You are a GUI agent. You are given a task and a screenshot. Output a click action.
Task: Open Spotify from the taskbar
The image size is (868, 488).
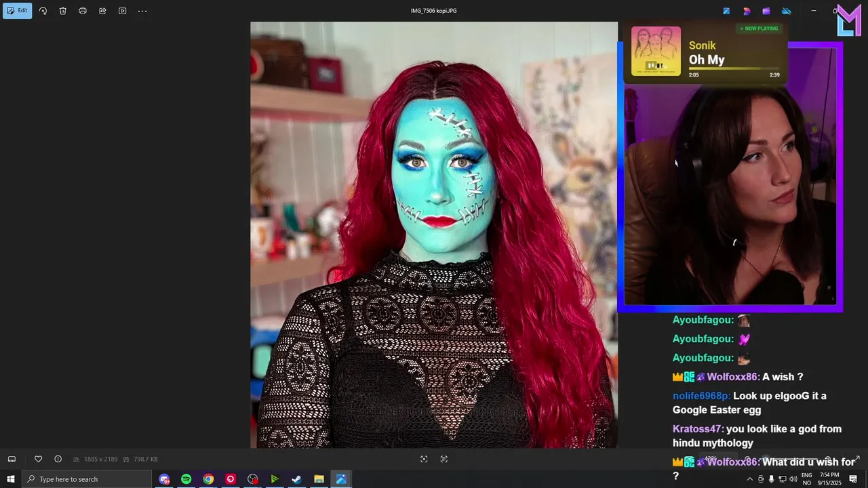186,479
